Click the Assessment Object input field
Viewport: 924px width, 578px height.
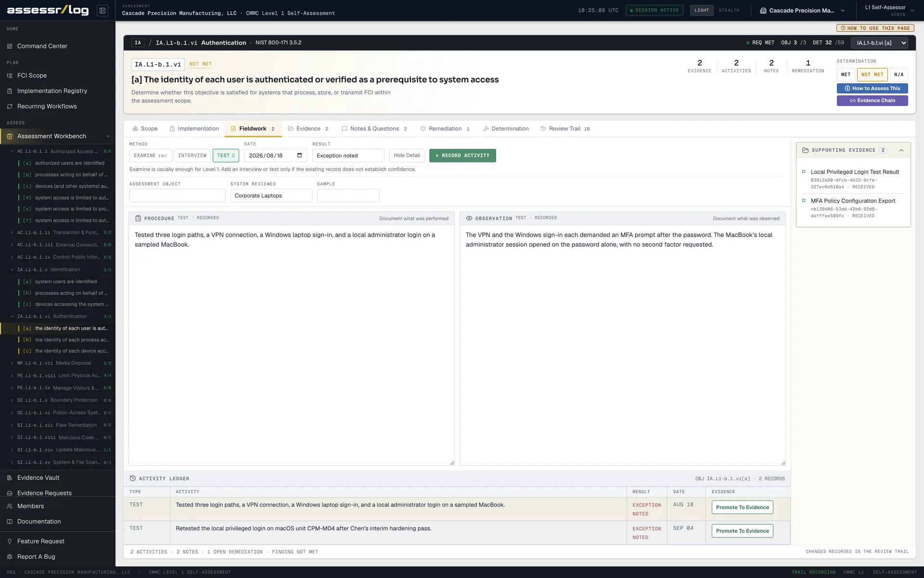177,196
